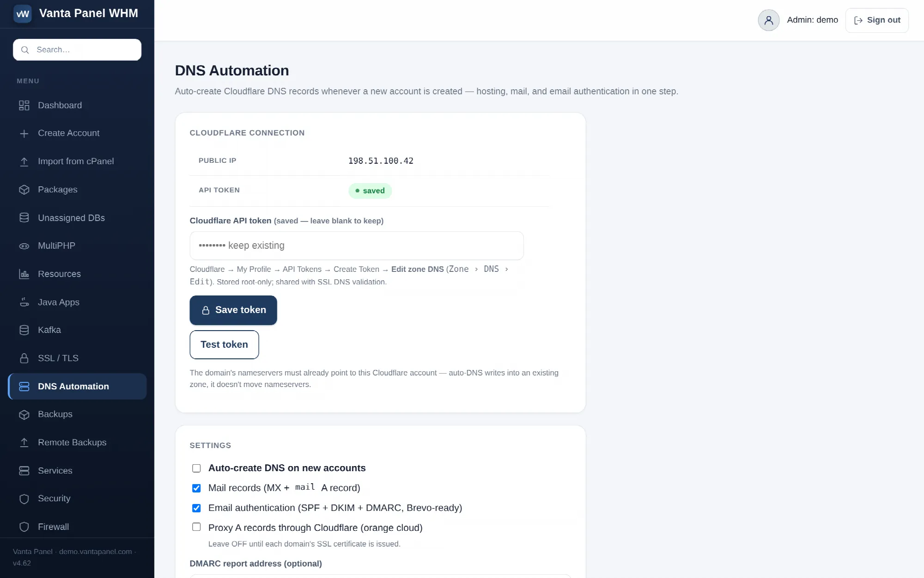Click the Unassigned DBs database icon
The image size is (924, 578).
(x=24, y=218)
